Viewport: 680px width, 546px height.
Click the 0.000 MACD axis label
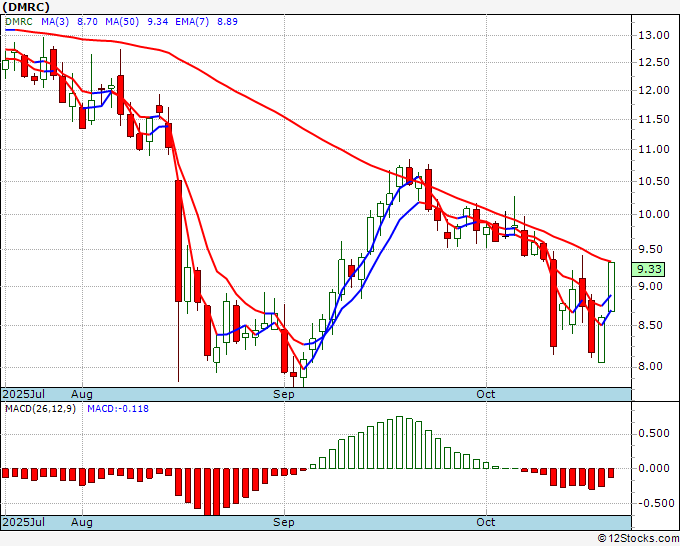654,468
